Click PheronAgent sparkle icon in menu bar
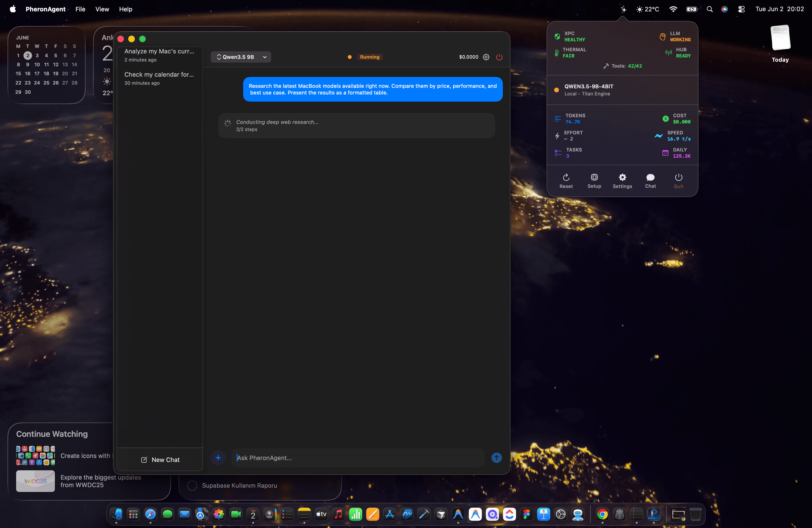This screenshot has height=528, width=812. (623, 9)
